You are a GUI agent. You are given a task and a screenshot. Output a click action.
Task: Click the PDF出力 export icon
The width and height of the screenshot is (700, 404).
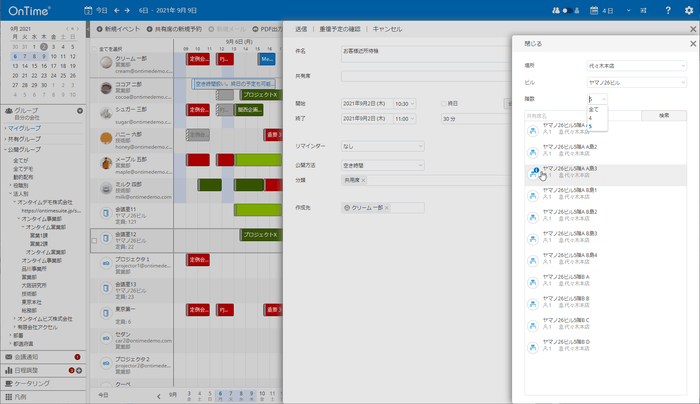click(x=255, y=30)
